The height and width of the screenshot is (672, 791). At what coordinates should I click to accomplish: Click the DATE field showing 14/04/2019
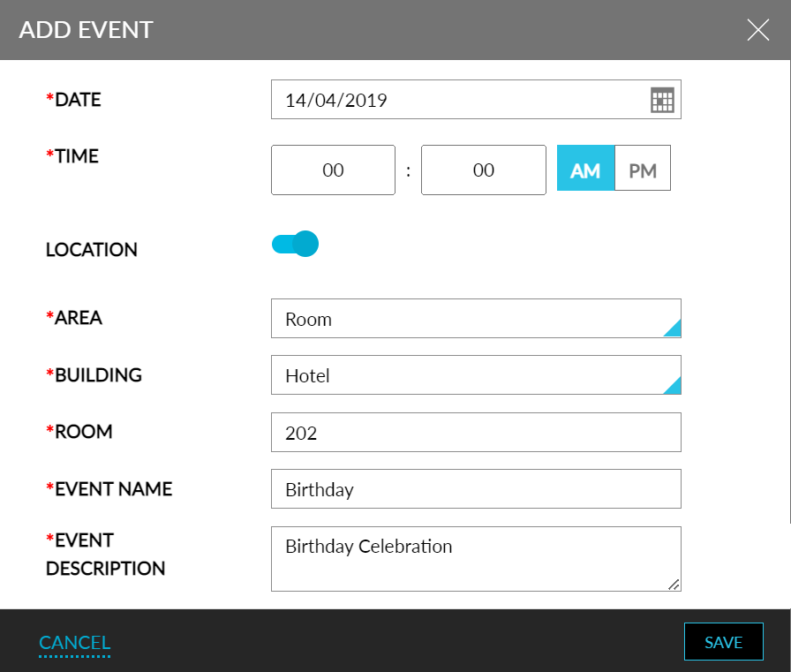coord(459,99)
